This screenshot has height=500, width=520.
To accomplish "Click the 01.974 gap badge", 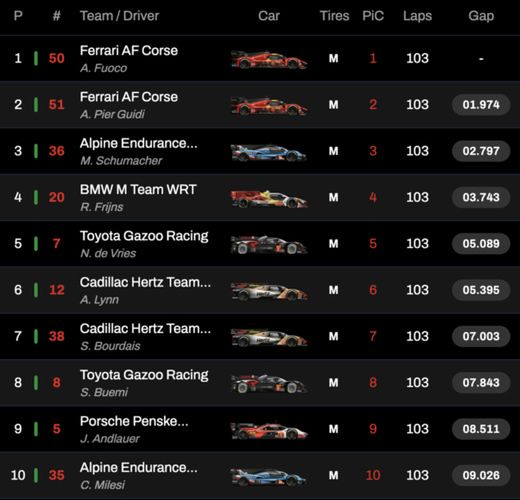I will (481, 105).
